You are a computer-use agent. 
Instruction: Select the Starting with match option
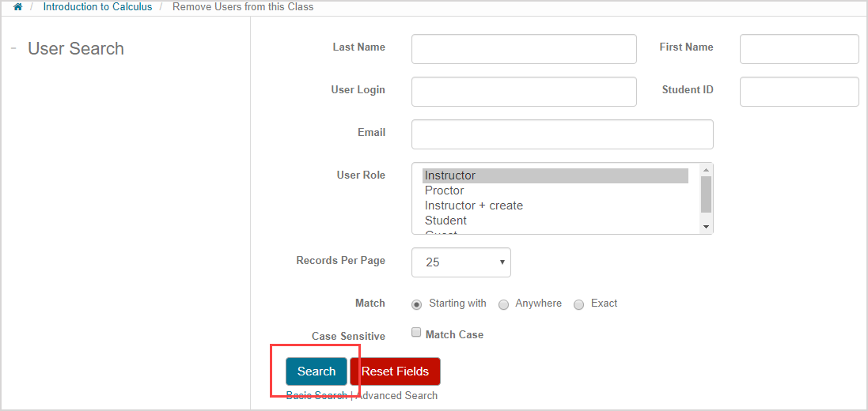point(417,304)
